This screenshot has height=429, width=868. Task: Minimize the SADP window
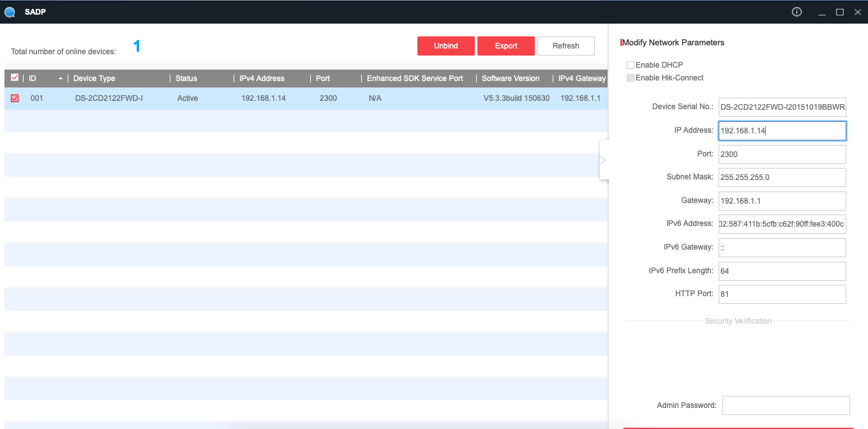coord(822,12)
